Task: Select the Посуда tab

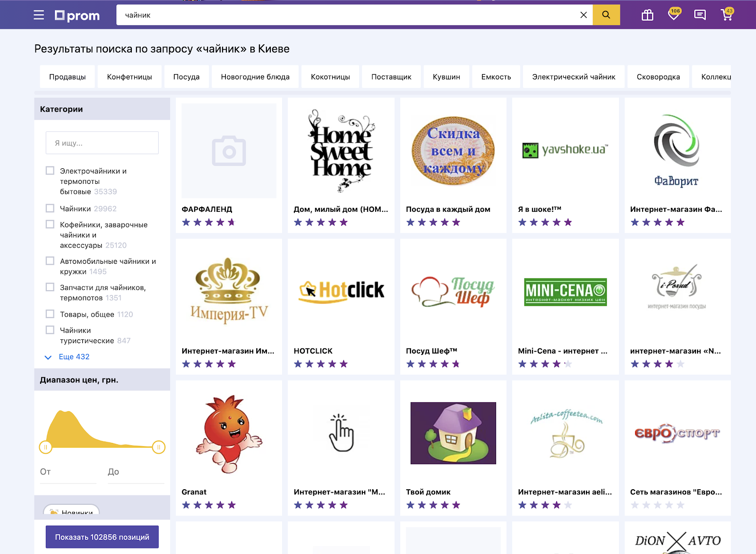Action: [x=186, y=77]
